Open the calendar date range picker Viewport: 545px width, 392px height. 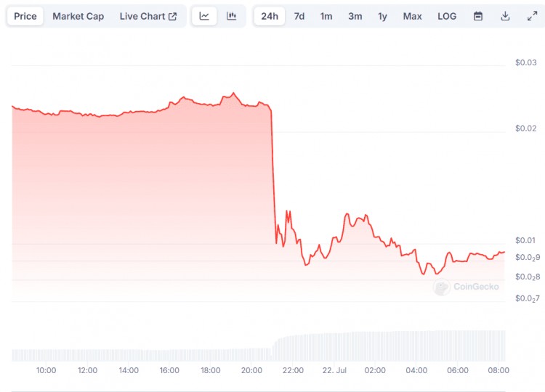pos(477,16)
